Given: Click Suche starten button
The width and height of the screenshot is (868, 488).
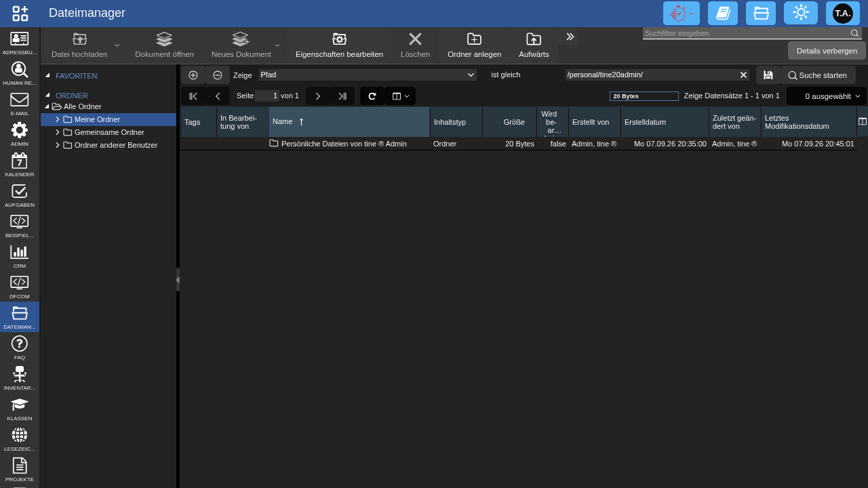Looking at the screenshot, I should pyautogui.click(x=818, y=75).
